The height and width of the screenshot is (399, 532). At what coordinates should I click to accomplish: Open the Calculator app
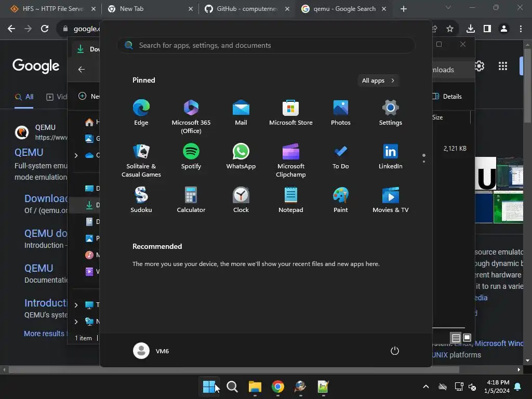[x=191, y=200]
